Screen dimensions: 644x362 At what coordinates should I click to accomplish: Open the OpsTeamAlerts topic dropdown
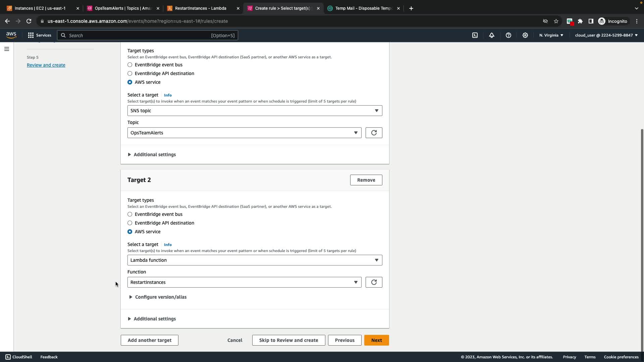click(x=244, y=133)
